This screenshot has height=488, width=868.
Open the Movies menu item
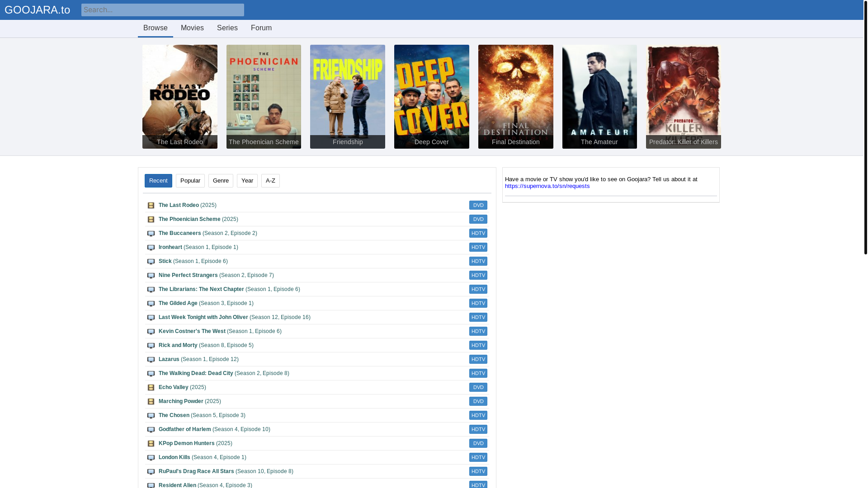(192, 28)
